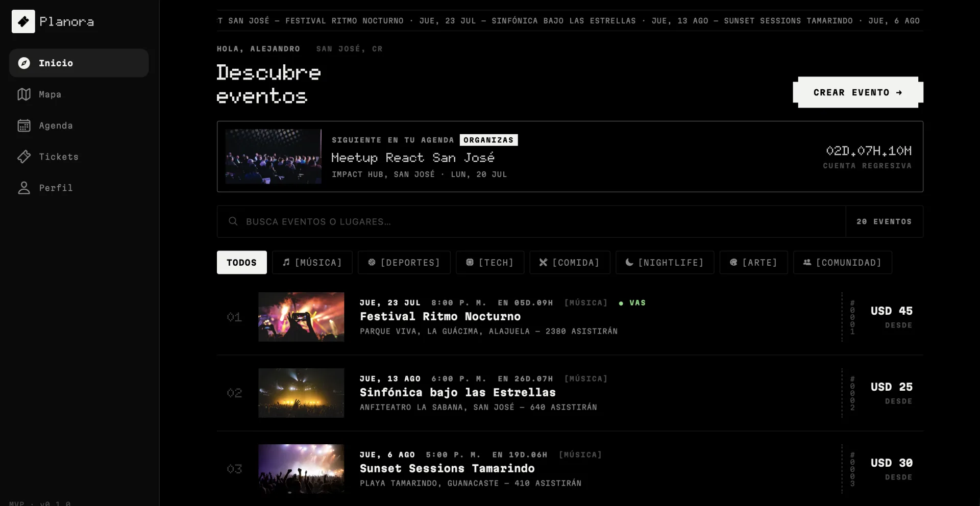
Task: Filter events by Comunidad category
Action: click(x=843, y=262)
